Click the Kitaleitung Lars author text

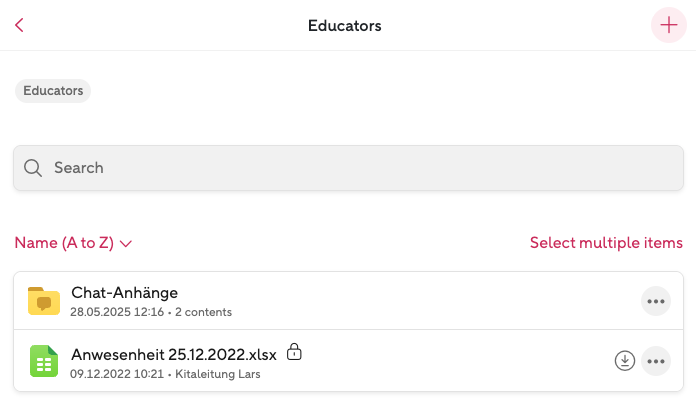(x=218, y=373)
